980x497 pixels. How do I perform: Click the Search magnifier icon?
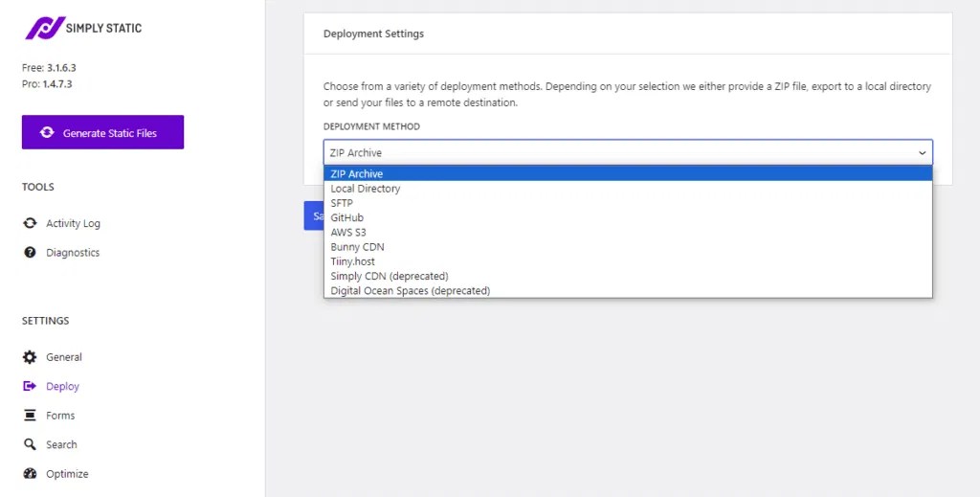(30, 444)
